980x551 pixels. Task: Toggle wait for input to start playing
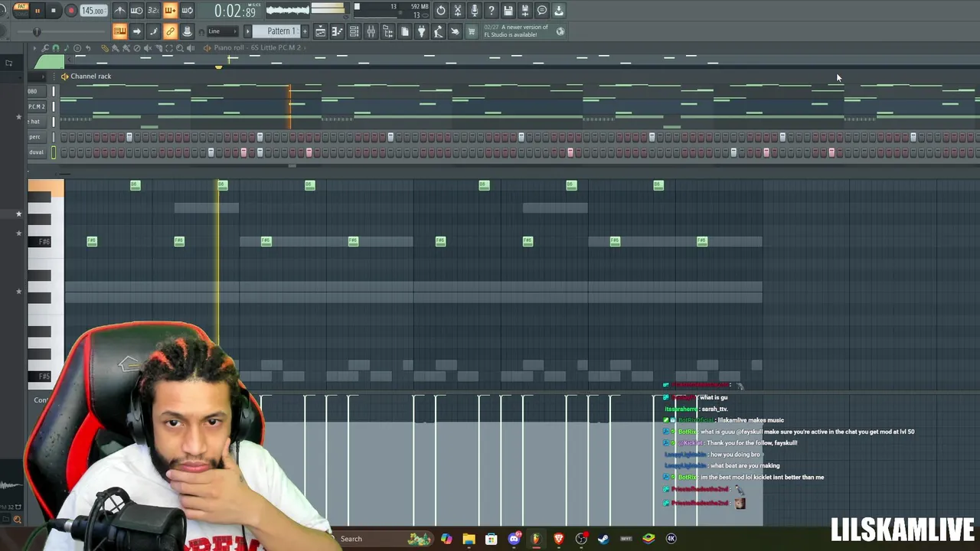tap(136, 11)
